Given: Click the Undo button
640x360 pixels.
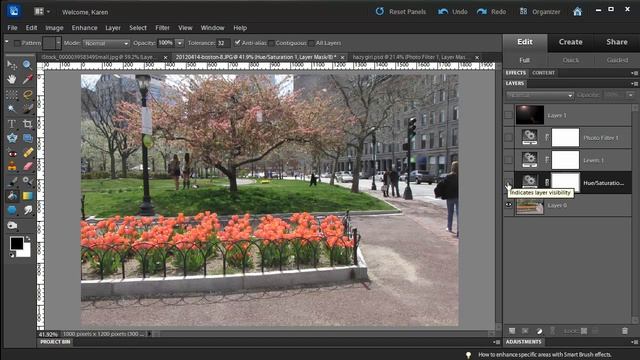Looking at the screenshot, I should pyautogui.click(x=453, y=11).
